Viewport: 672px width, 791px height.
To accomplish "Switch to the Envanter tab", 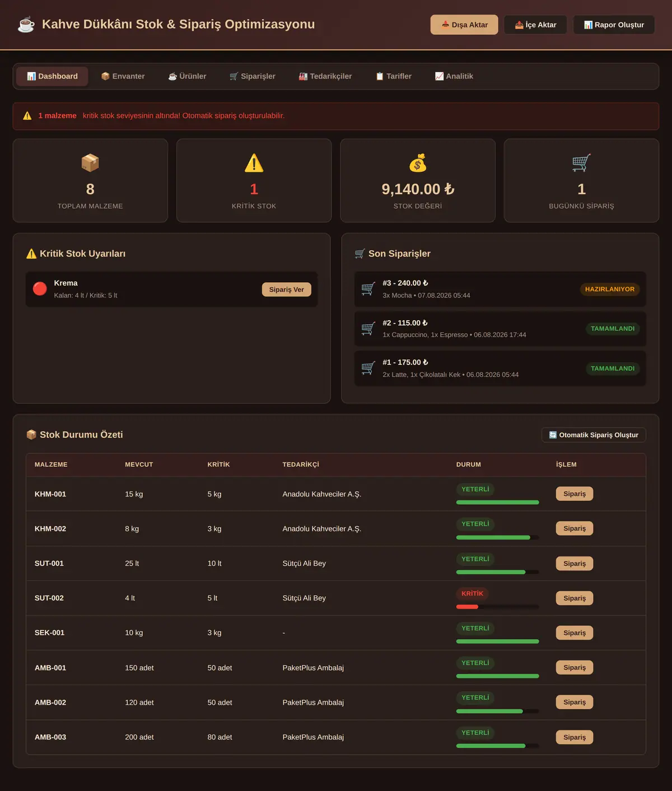I will coord(123,76).
